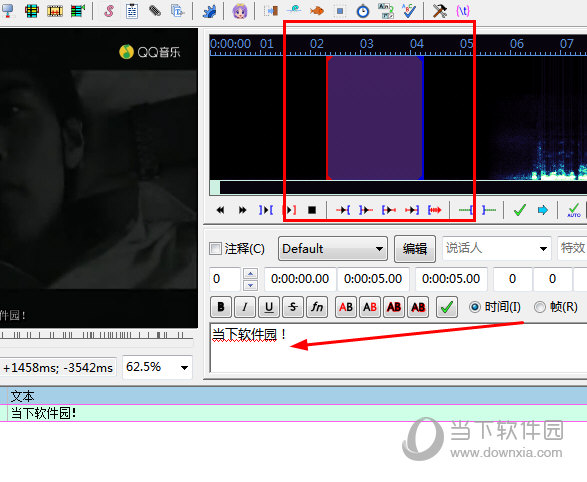The height and width of the screenshot is (482, 587).
Task: Commit audio changes with green checkmark
Action: tap(520, 210)
